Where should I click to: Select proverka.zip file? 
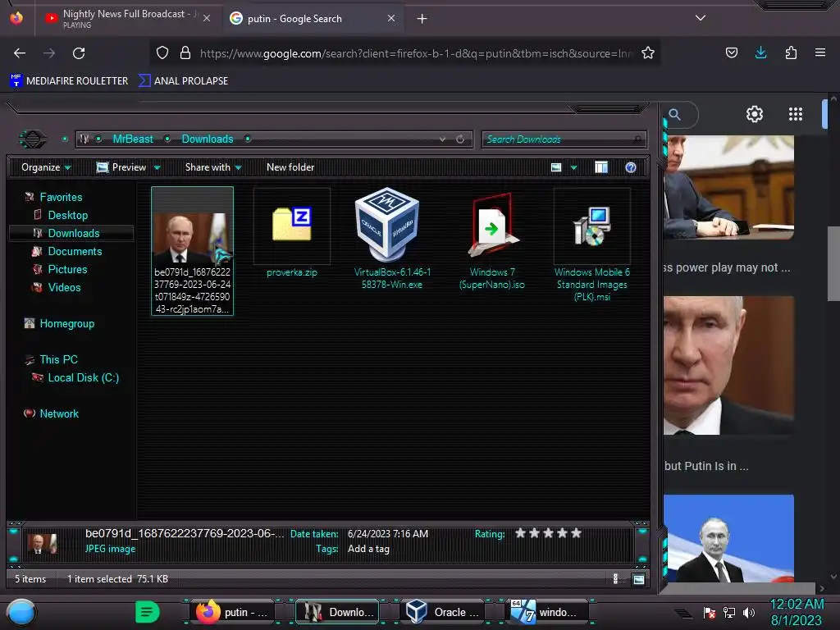(x=292, y=233)
